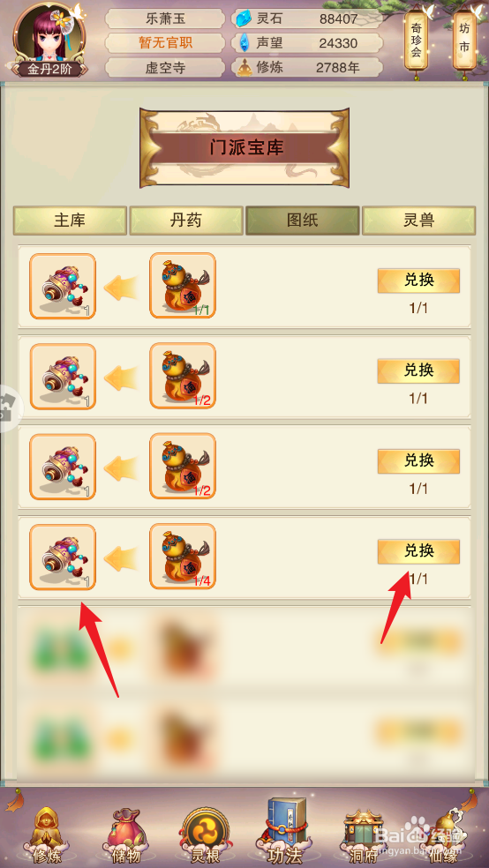Click 兑换 in the first row
Viewport: 489px width, 868px height.
point(418,281)
